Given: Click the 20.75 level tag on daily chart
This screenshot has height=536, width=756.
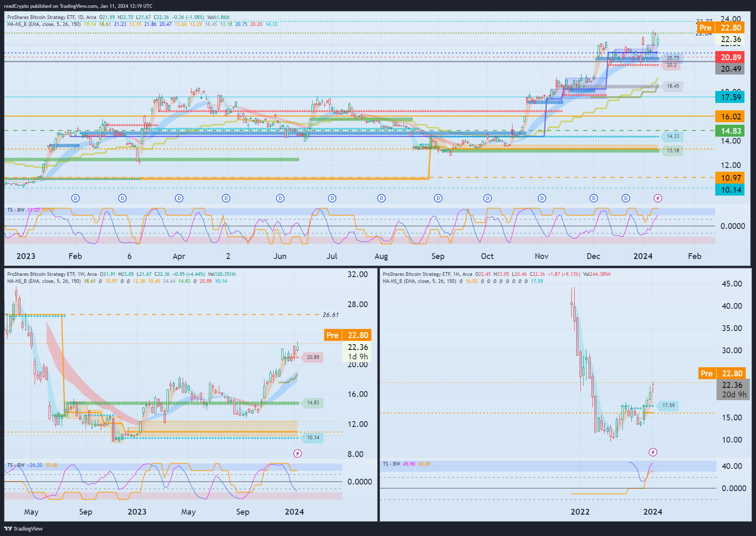Looking at the screenshot, I should point(673,58).
